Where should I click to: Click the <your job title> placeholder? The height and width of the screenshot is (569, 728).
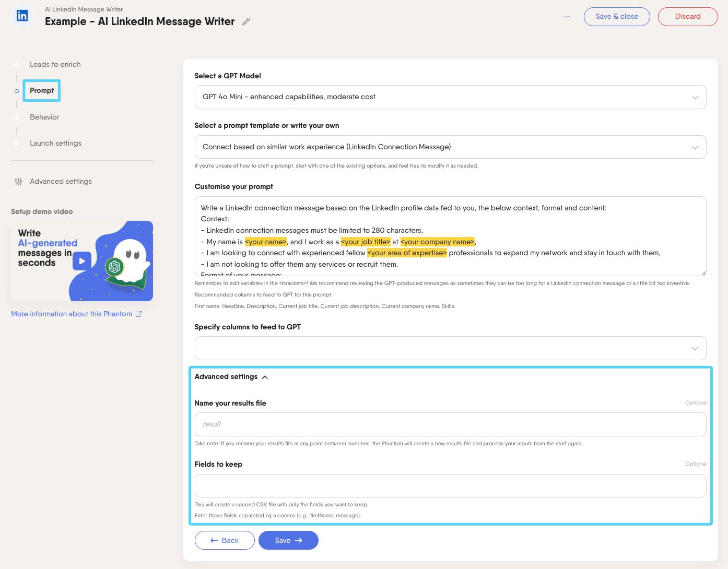click(366, 242)
